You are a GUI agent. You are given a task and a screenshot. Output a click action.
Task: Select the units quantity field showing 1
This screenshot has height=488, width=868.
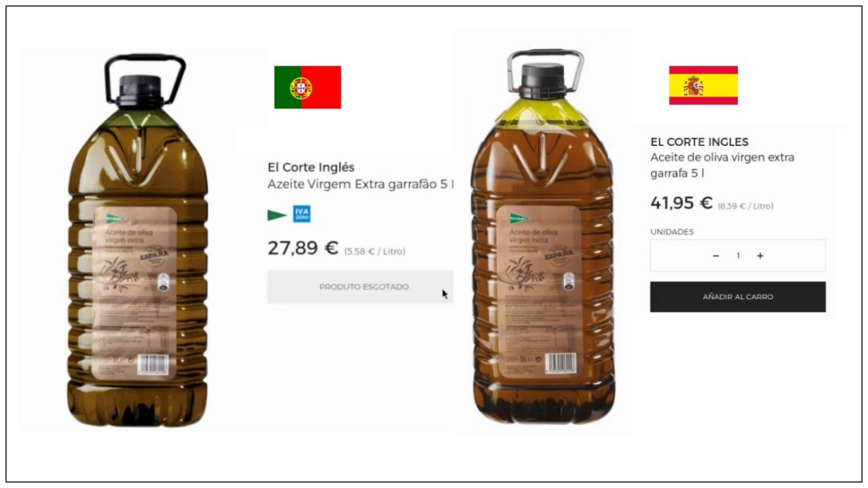point(738,256)
